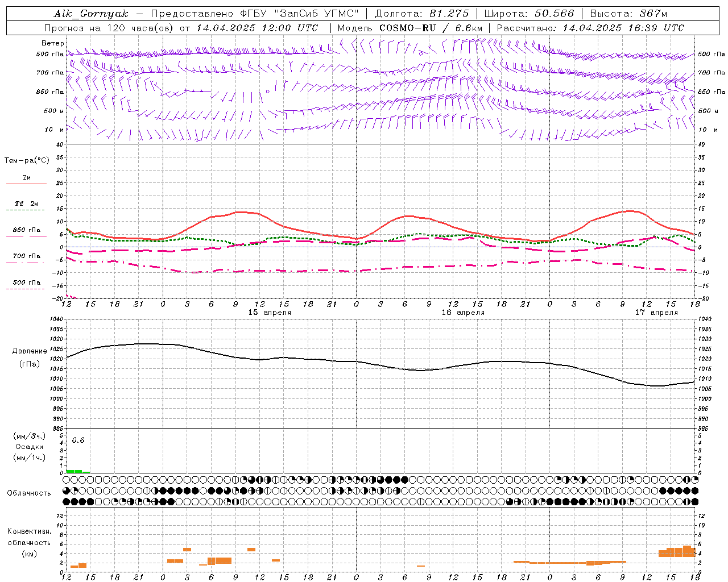Viewport: 728px width, 582px height.
Task: Click the Осадки panel label
Action: coord(30,447)
